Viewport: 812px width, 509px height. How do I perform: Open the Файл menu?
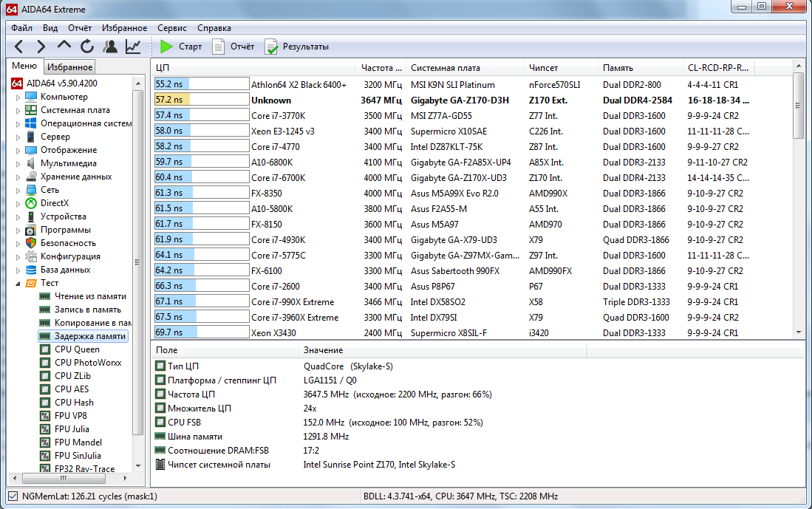click(x=21, y=28)
